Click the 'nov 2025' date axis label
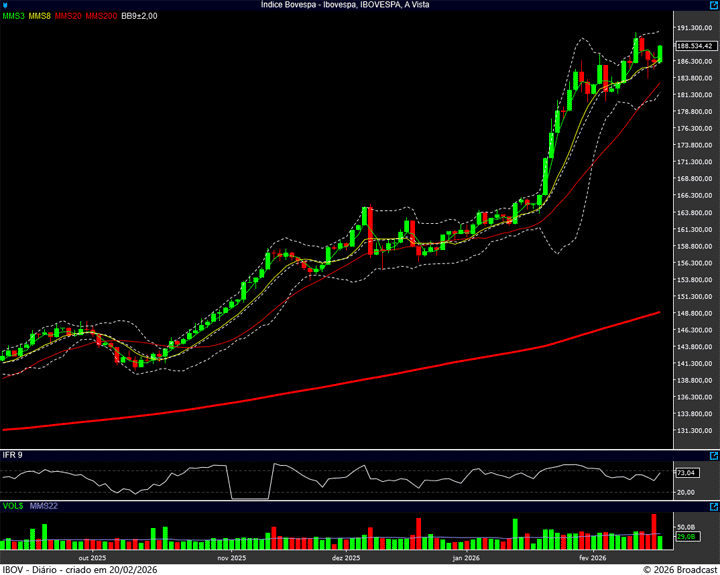 pyautogui.click(x=230, y=558)
